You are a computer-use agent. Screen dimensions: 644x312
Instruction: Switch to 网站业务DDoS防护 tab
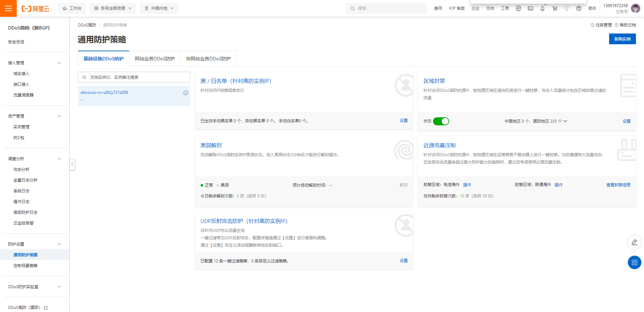point(155,59)
